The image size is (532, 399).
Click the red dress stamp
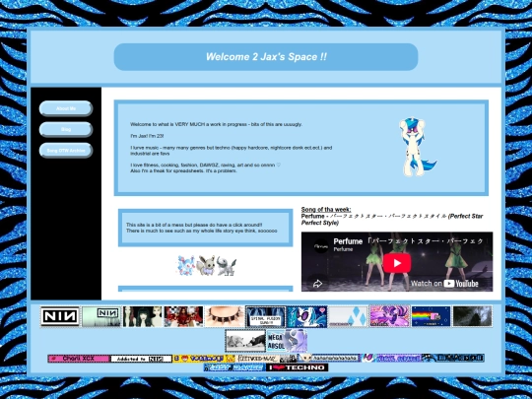(183, 316)
